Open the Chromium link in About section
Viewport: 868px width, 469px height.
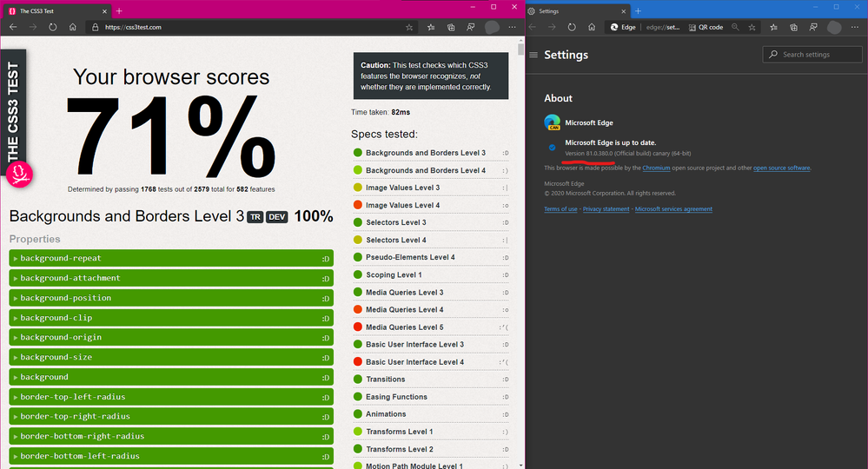tap(656, 168)
